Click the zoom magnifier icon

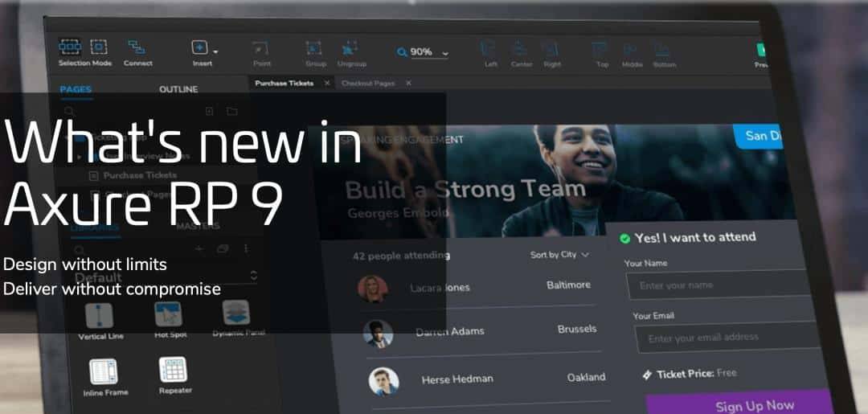tap(402, 52)
